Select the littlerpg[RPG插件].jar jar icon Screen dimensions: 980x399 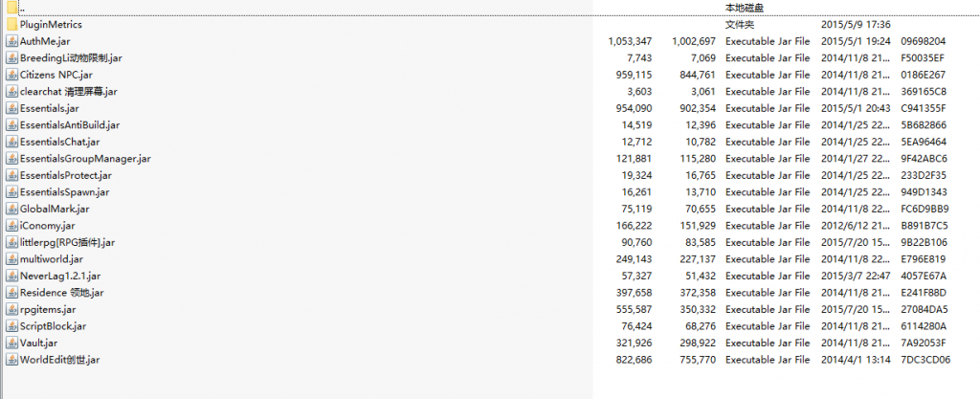[11, 242]
